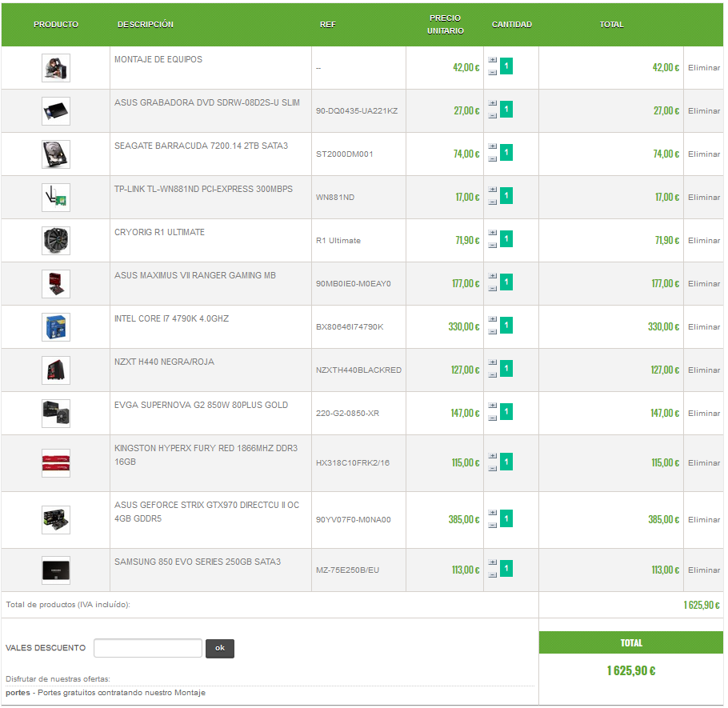Decrease quantity for EVGA SUPERNOVA G2 850W
Image resolution: width=728 pixels, height=708 pixels.
click(493, 418)
